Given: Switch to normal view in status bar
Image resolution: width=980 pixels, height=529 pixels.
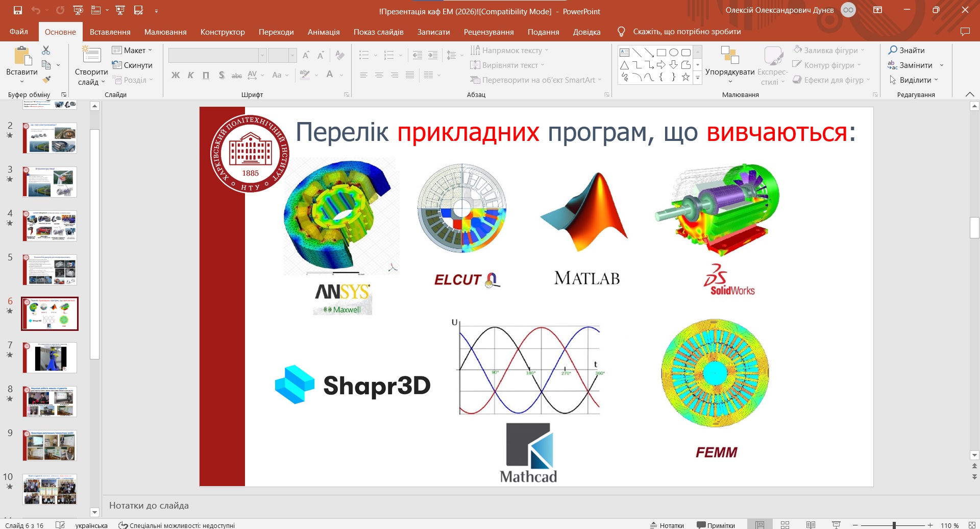Looking at the screenshot, I should pos(759,525).
